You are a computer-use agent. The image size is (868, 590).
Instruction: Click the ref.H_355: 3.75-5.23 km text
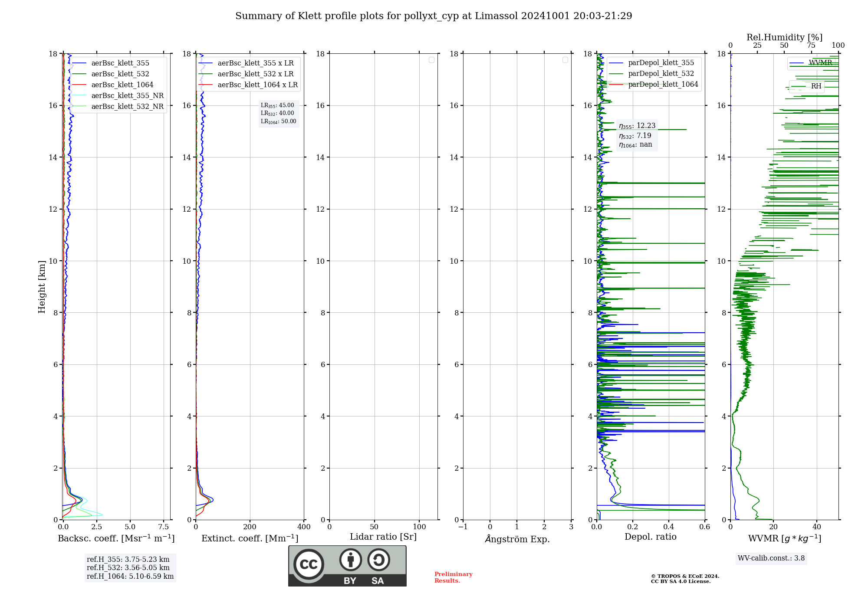pos(128,560)
